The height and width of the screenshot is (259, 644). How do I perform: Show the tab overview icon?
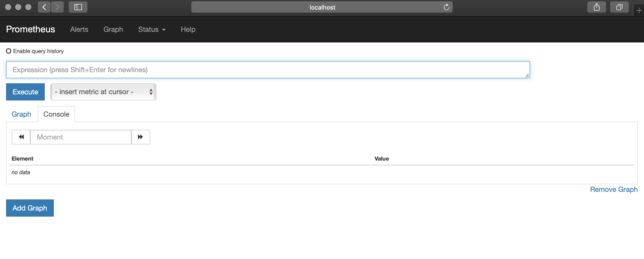click(x=619, y=7)
